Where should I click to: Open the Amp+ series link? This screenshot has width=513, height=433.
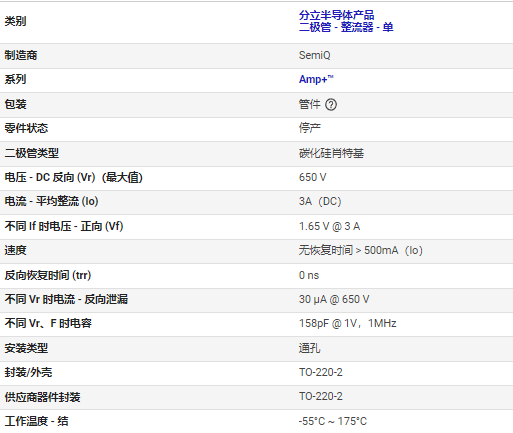tap(316, 79)
